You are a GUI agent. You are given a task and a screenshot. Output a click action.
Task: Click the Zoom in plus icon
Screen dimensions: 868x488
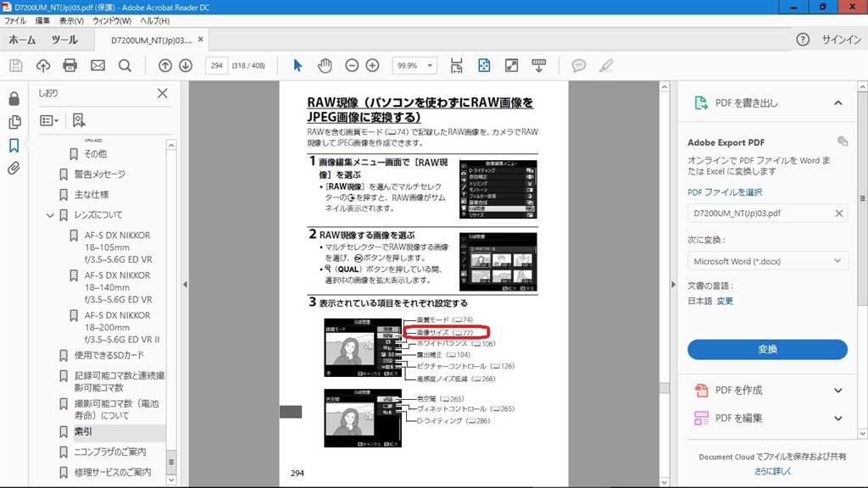(x=372, y=65)
